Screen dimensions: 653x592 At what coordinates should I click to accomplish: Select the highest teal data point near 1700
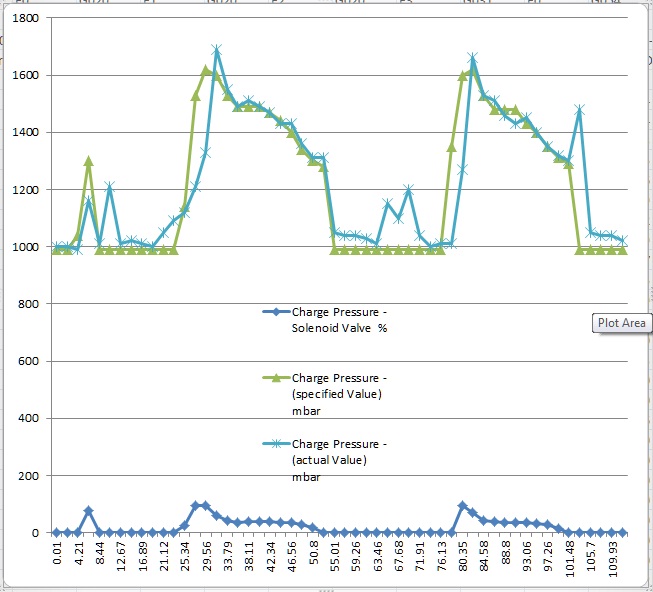216,49
